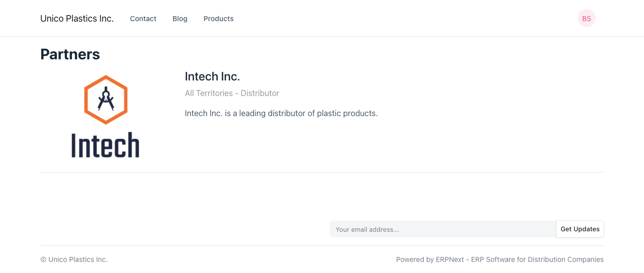
Task: Follow the Powered by ERPNext footer link
Action: click(x=500, y=259)
